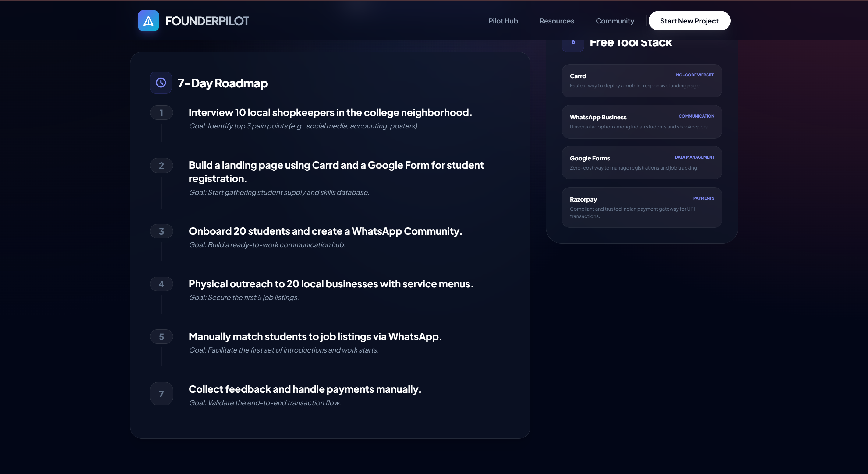Select the step 7 number badge

161,394
